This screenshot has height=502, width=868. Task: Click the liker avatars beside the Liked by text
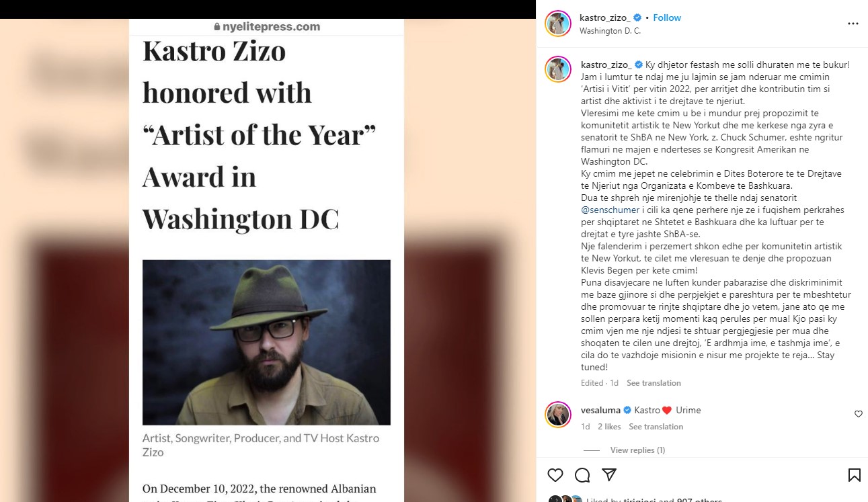[x=565, y=499]
